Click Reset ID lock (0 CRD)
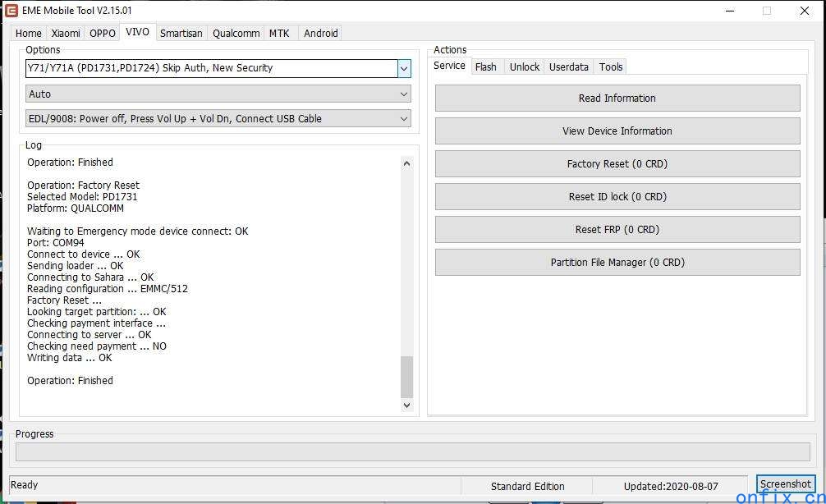The height and width of the screenshot is (504, 826). point(617,197)
